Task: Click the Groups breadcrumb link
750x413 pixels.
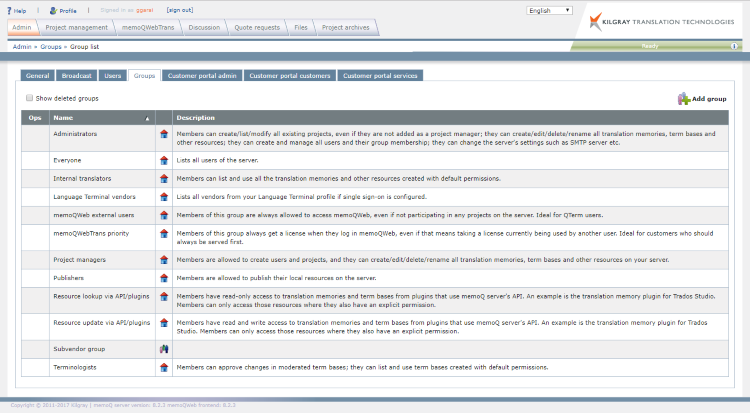Action: click(x=50, y=46)
